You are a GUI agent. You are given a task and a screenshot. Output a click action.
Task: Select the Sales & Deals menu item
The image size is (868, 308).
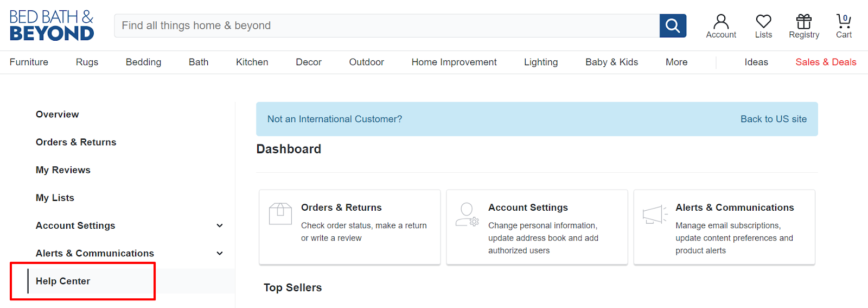point(826,62)
